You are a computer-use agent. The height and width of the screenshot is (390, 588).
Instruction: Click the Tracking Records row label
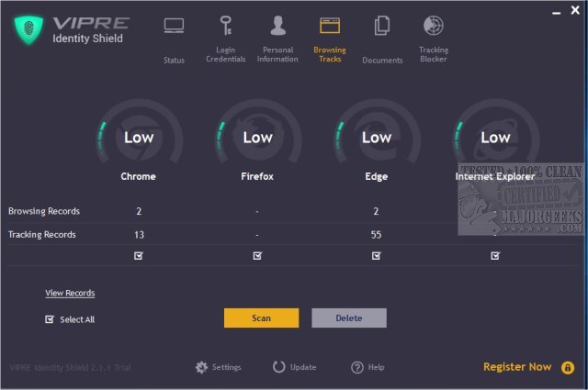pos(42,235)
